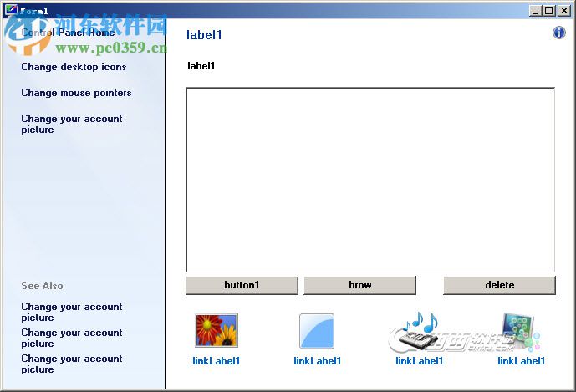The width and height of the screenshot is (576, 392).
Task: Click the button1 button
Action: tap(242, 285)
